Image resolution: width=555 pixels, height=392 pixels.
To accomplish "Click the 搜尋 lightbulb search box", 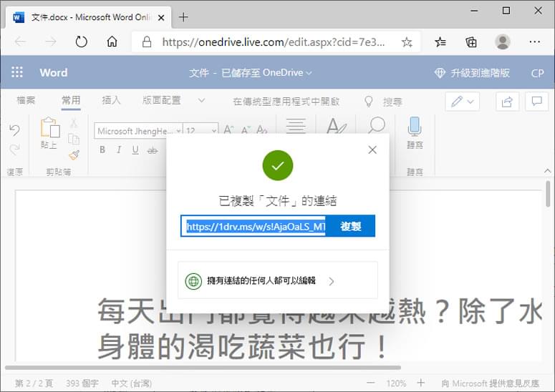I will pyautogui.click(x=384, y=102).
